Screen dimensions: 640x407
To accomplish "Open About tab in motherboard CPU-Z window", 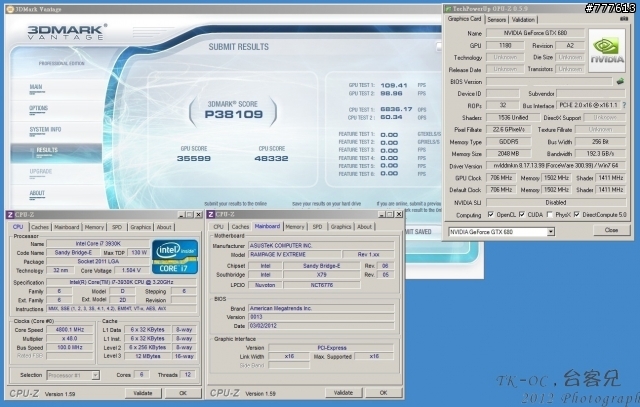I will 364,227.
